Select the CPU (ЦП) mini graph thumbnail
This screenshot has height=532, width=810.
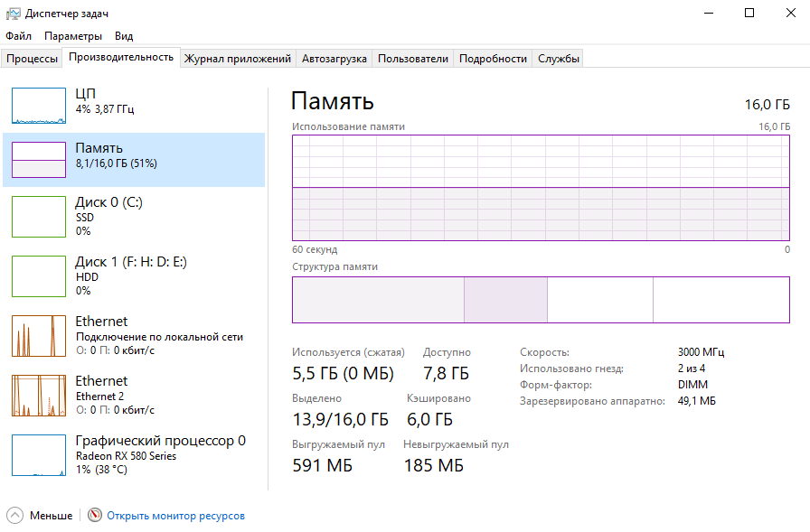[39, 105]
